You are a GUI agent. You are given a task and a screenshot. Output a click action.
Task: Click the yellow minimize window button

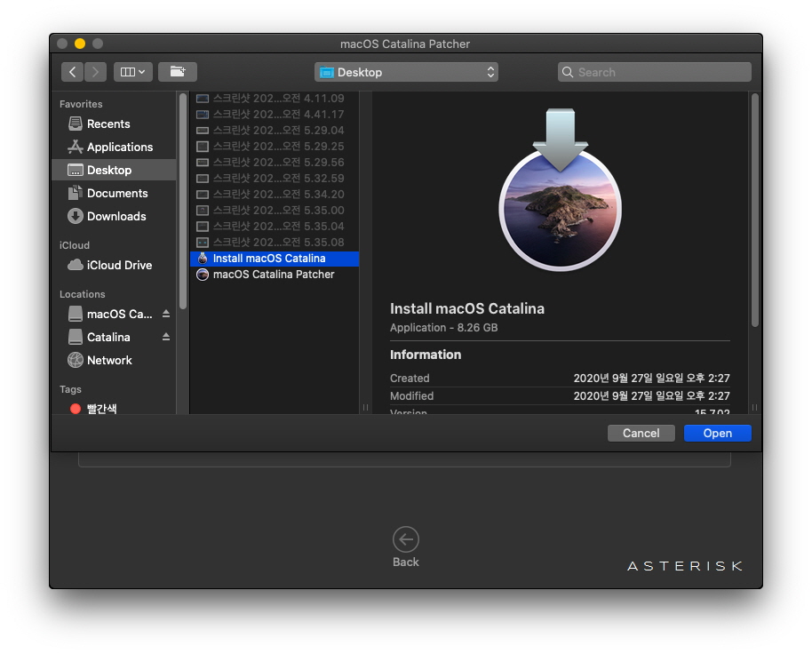80,44
